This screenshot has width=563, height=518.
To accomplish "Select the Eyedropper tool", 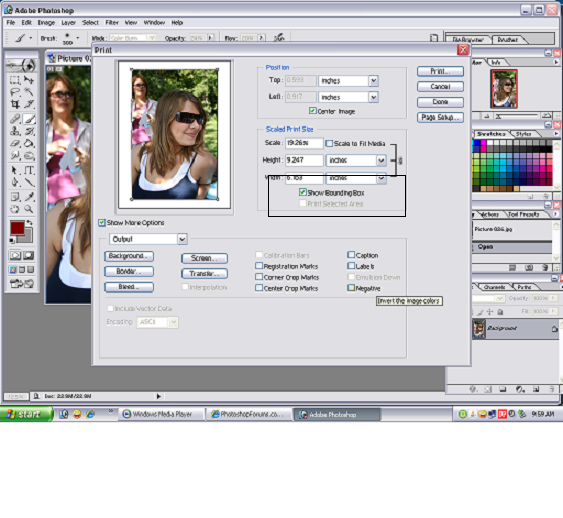I will tap(29, 197).
